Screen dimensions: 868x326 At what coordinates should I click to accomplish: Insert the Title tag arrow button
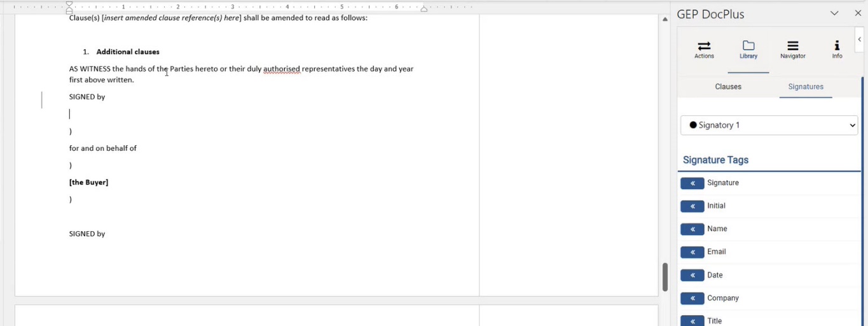(x=692, y=321)
